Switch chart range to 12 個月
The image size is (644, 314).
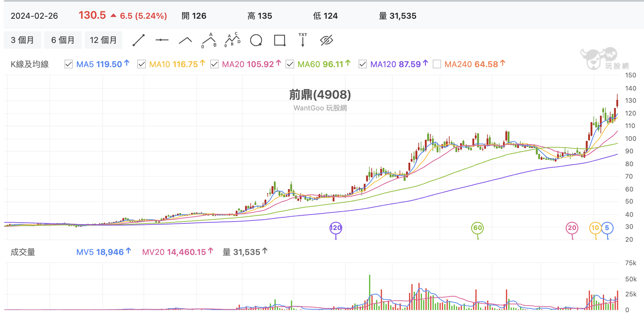click(104, 40)
